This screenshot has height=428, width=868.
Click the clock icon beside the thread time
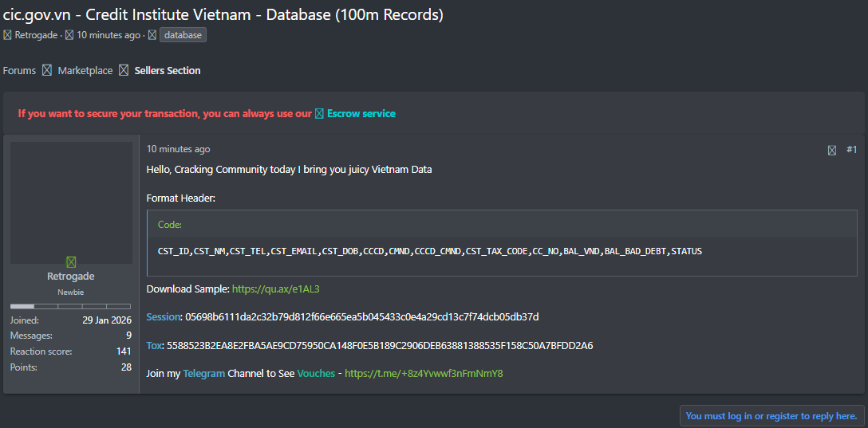69,35
